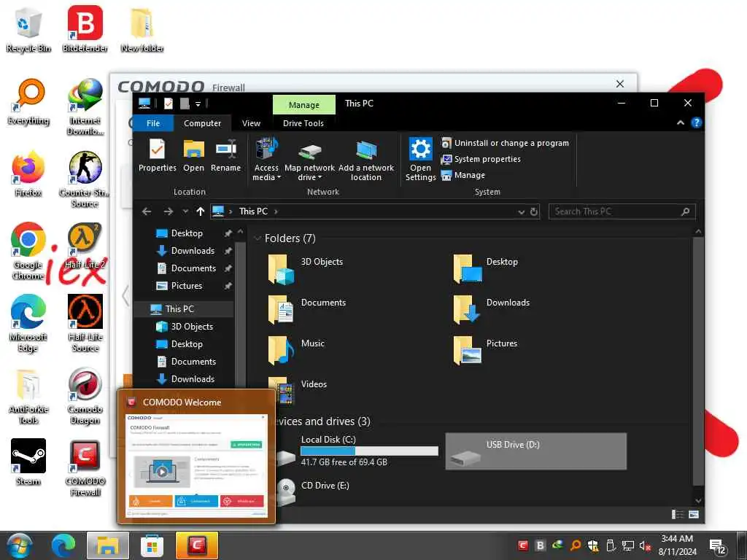
Task: Expand the address bar history dropdown
Action: click(x=521, y=211)
